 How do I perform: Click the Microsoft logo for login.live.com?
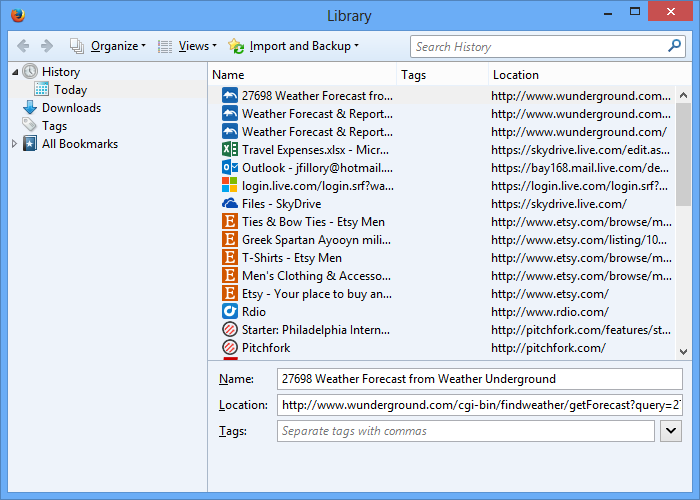(x=229, y=185)
